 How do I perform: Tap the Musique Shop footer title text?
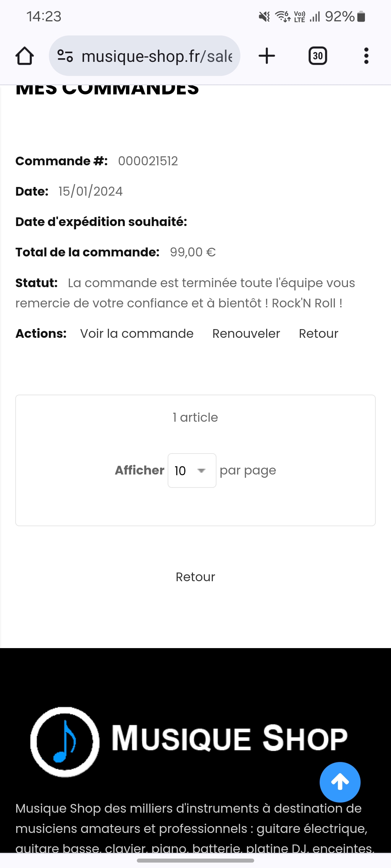[230, 739]
